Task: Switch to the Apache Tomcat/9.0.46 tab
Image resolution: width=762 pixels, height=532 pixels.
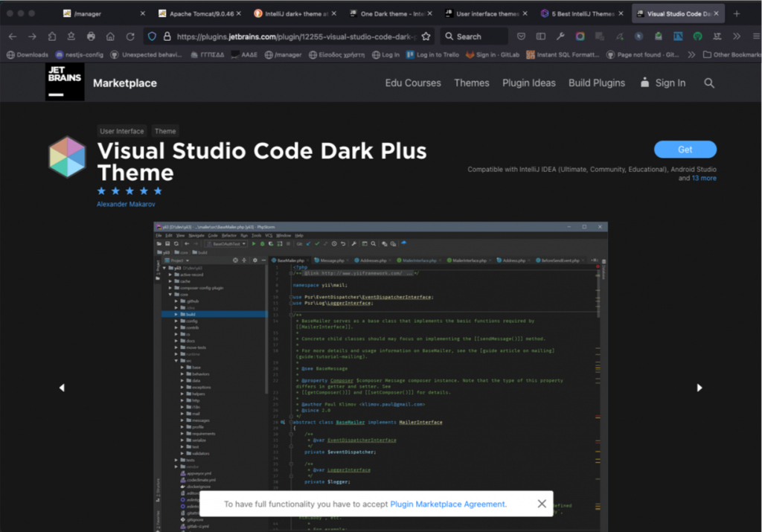Action: 200,13
